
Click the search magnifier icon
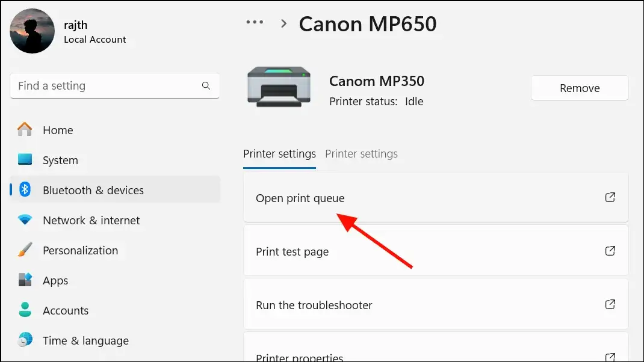click(x=206, y=86)
